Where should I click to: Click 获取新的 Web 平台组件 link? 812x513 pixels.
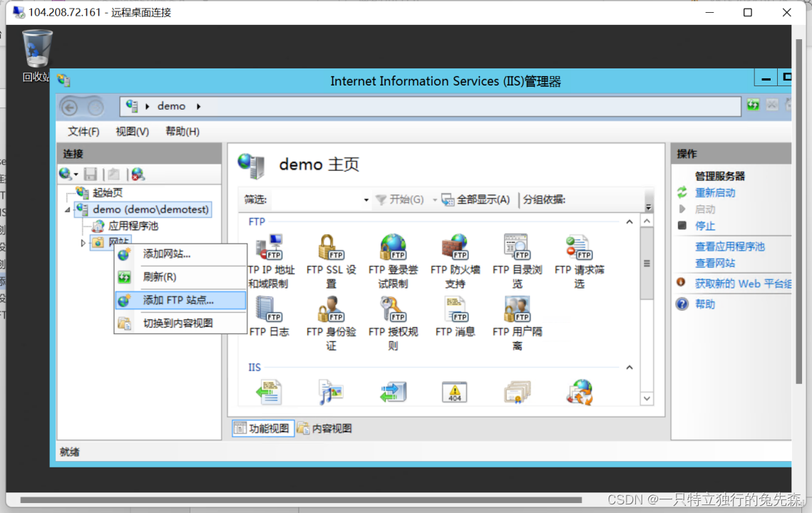743,284
